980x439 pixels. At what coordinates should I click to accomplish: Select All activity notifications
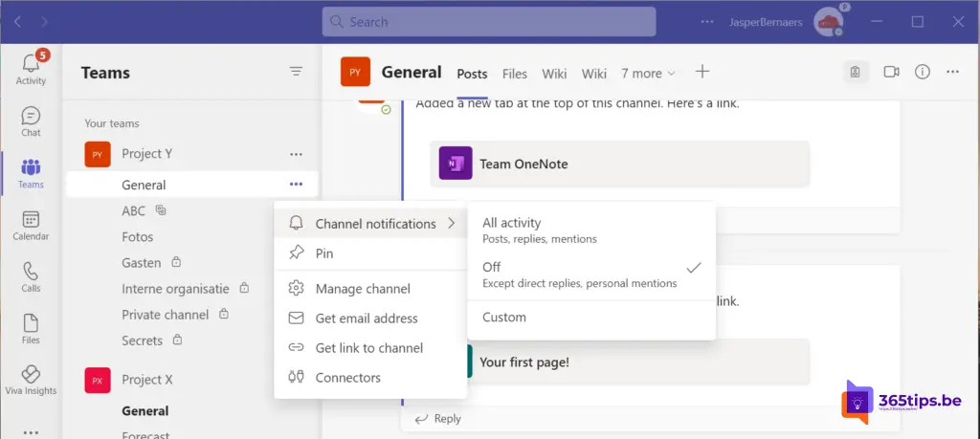591,230
